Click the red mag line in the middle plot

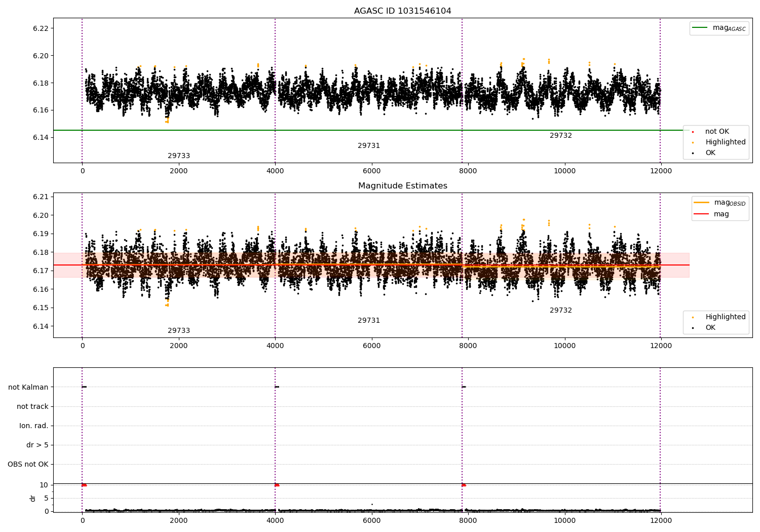tap(371, 265)
